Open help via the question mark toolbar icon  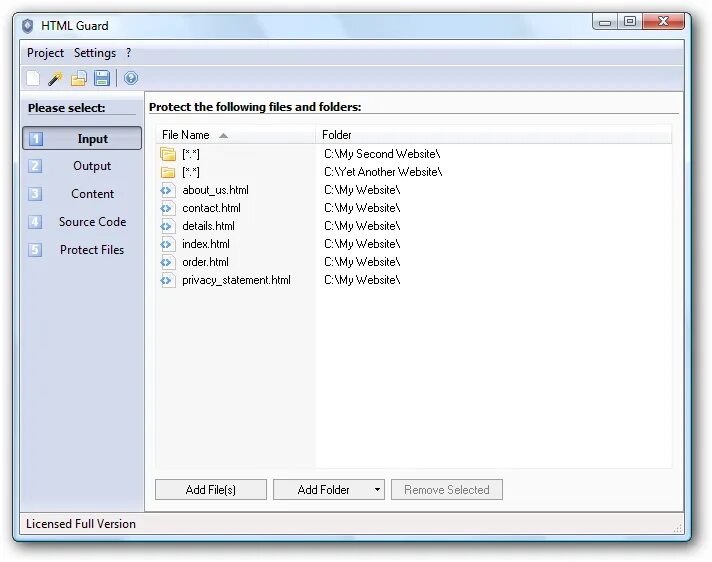pyautogui.click(x=131, y=78)
